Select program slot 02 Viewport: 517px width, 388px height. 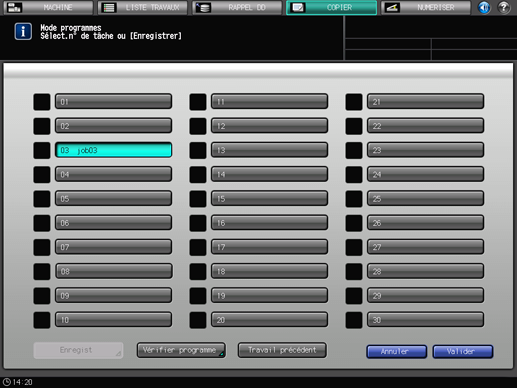click(113, 126)
